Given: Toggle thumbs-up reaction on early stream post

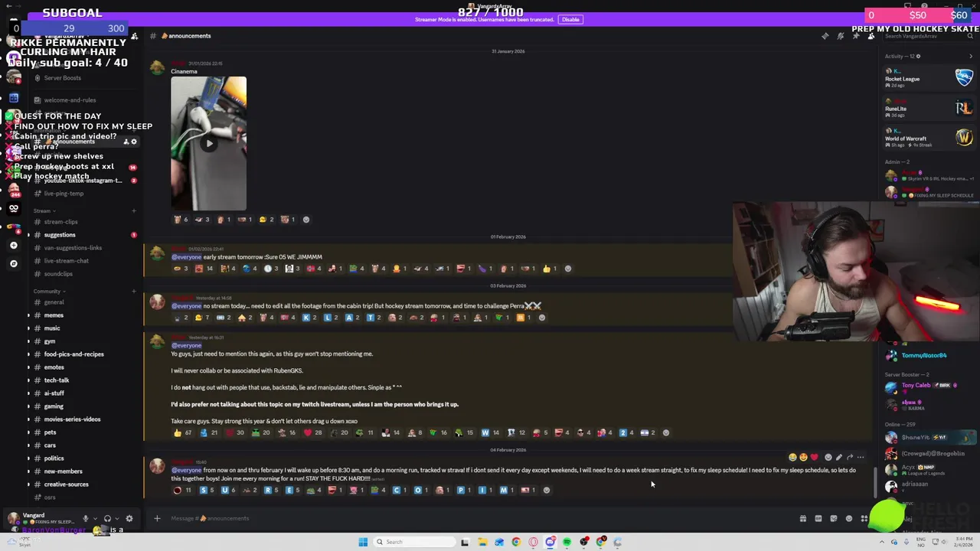Looking at the screenshot, I should [x=550, y=269].
